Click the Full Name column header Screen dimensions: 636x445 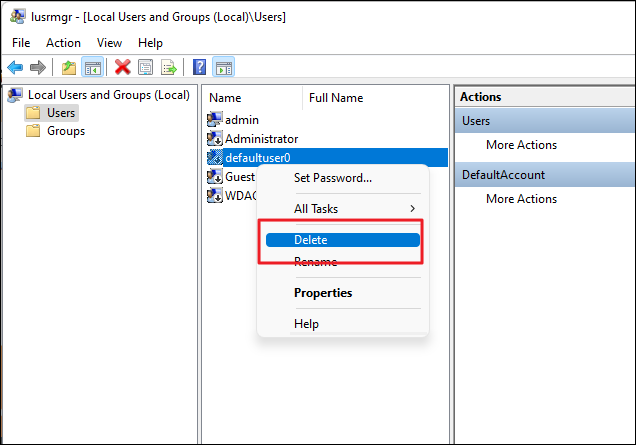[336, 98]
